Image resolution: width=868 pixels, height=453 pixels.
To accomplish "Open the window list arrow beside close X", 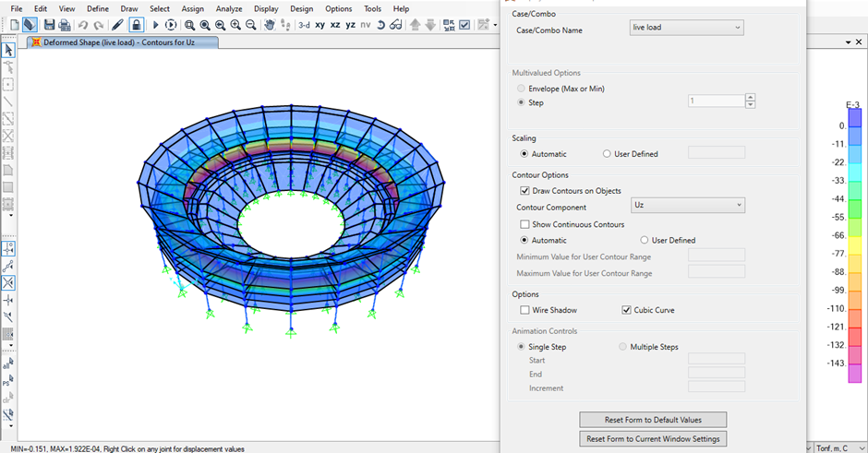I will 848,42.
